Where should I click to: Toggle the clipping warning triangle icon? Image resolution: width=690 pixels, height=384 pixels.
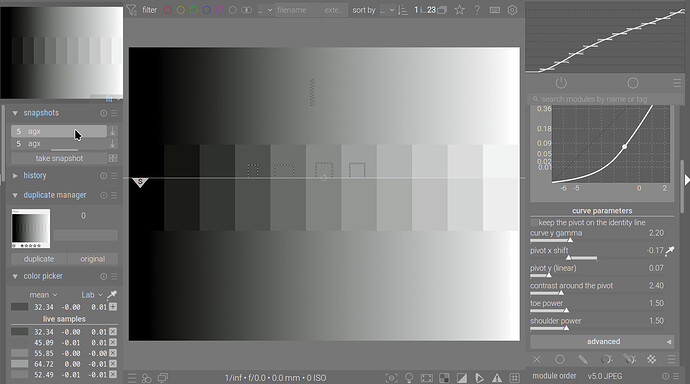pos(497,378)
